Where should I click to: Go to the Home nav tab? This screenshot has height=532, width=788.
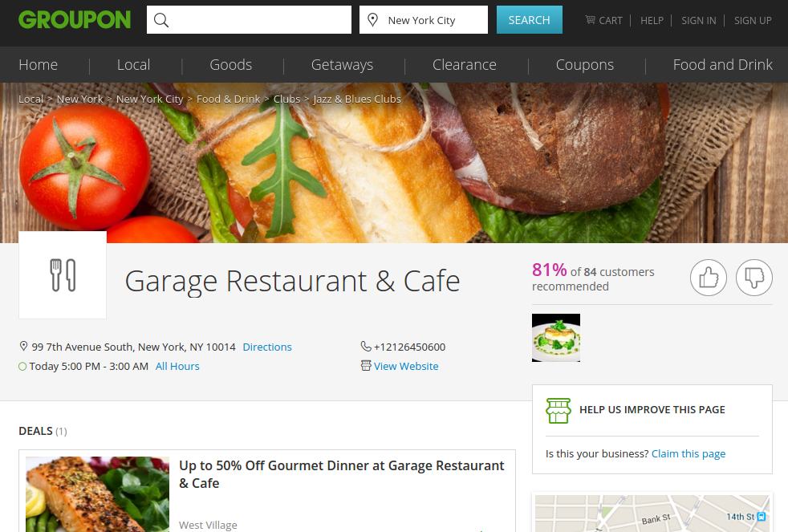click(x=39, y=65)
